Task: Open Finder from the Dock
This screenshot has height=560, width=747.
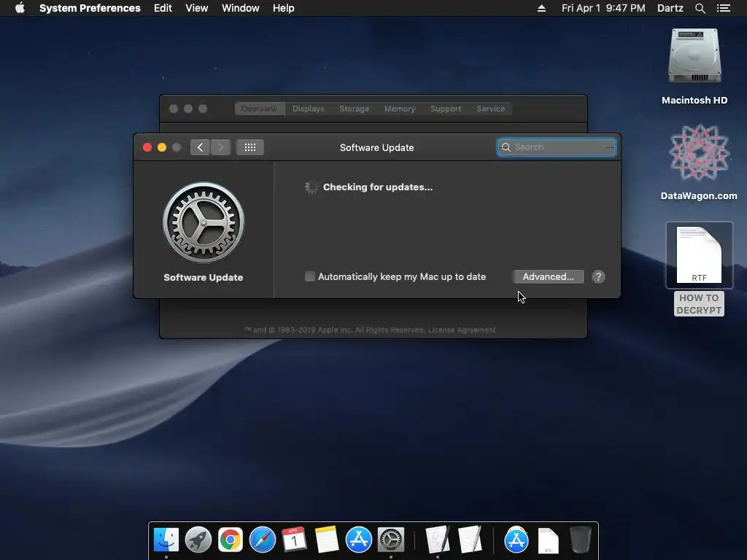Action: (166, 540)
